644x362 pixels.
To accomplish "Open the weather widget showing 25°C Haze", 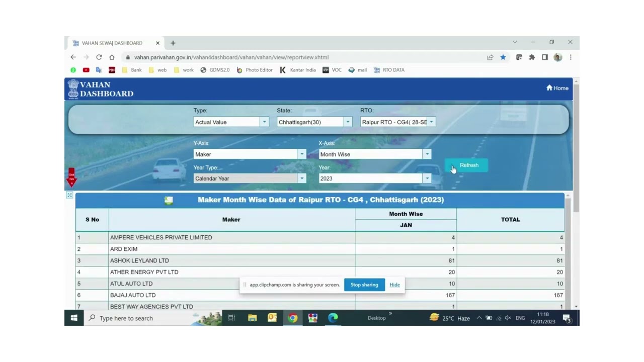I will click(450, 318).
